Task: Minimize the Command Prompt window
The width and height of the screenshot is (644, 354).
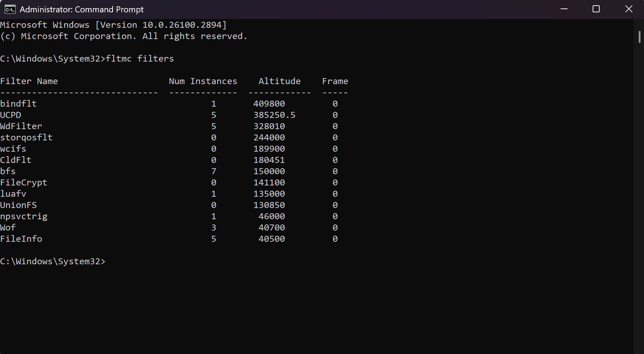Action: [x=564, y=9]
